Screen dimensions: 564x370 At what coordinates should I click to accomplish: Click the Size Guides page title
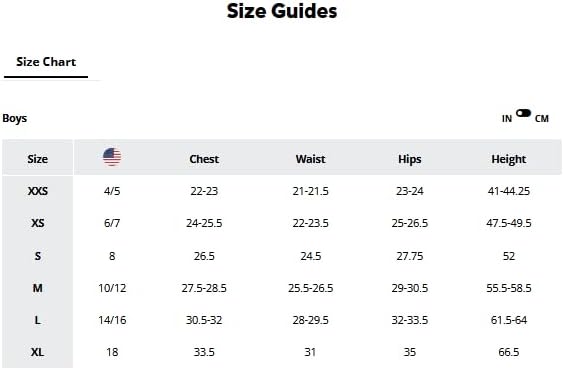tap(282, 10)
